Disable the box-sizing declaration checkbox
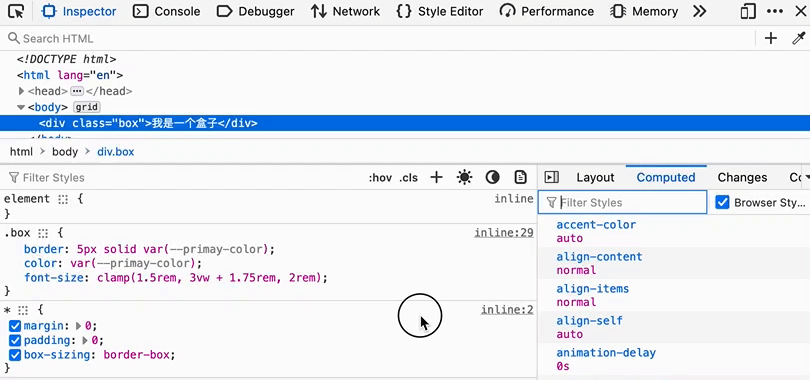Screen dimensions: 810x380 [x=14, y=355]
